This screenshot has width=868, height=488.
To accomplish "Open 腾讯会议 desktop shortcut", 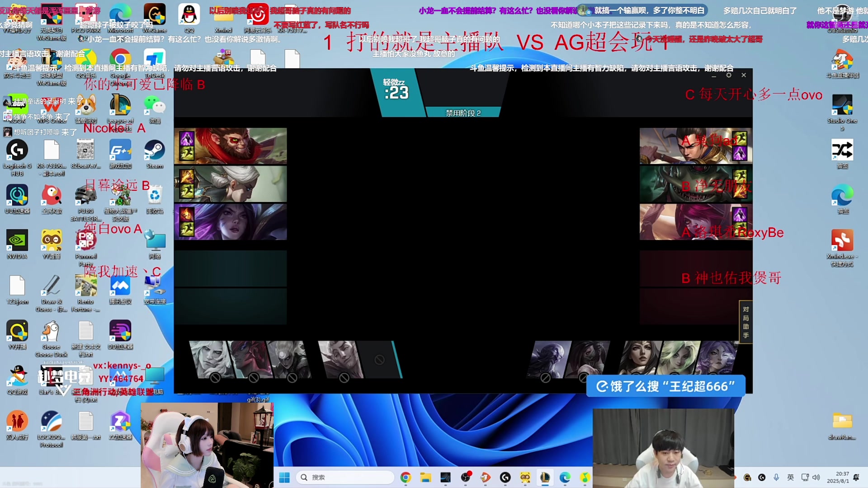I will tap(120, 290).
